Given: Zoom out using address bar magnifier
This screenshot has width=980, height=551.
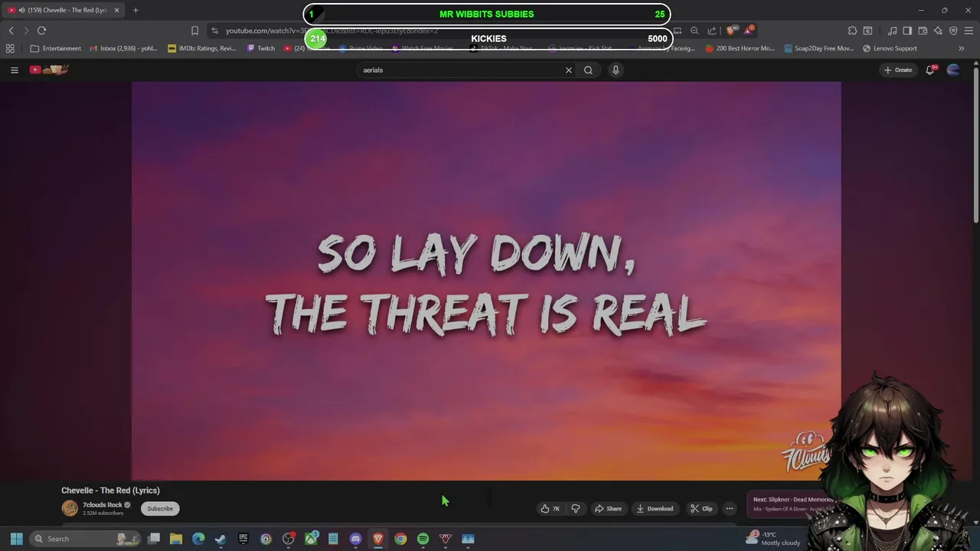Looking at the screenshot, I should tap(694, 31).
